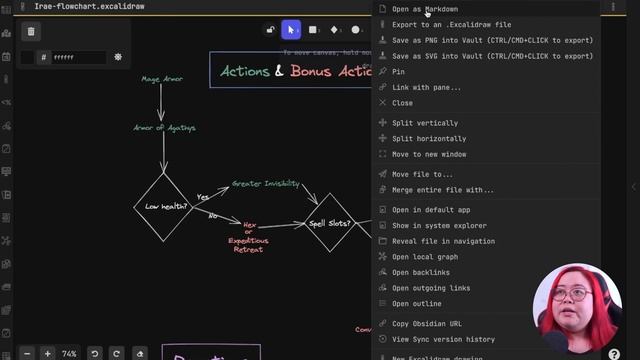
Task: Select the diamond shape tool
Action: click(334, 30)
